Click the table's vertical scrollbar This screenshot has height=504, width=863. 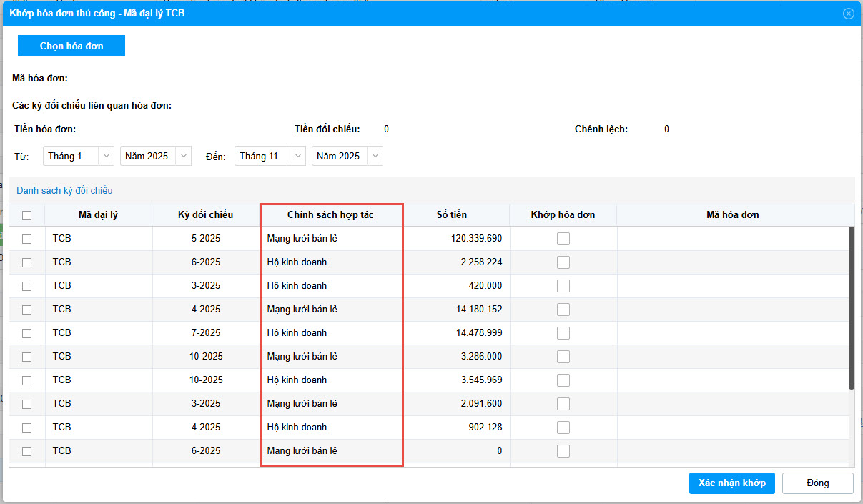click(x=851, y=307)
